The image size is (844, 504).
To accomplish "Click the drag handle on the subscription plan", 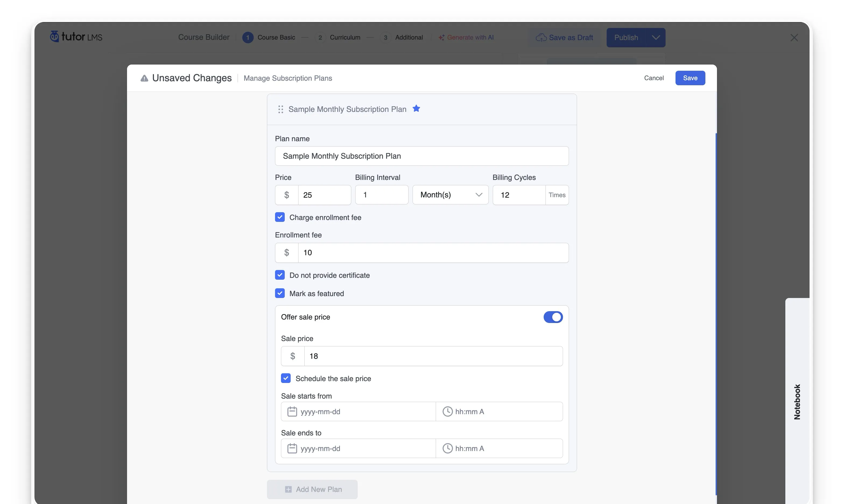I will (280, 109).
